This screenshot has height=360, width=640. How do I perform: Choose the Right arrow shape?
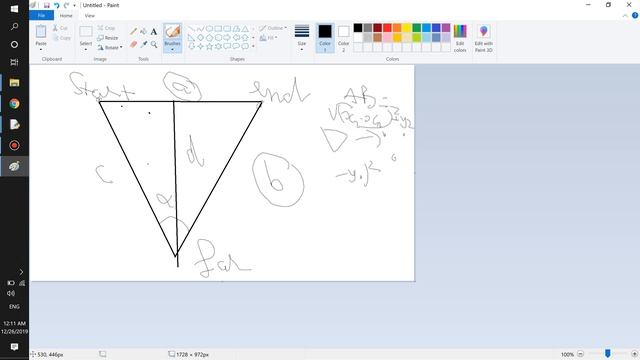tap(227, 38)
